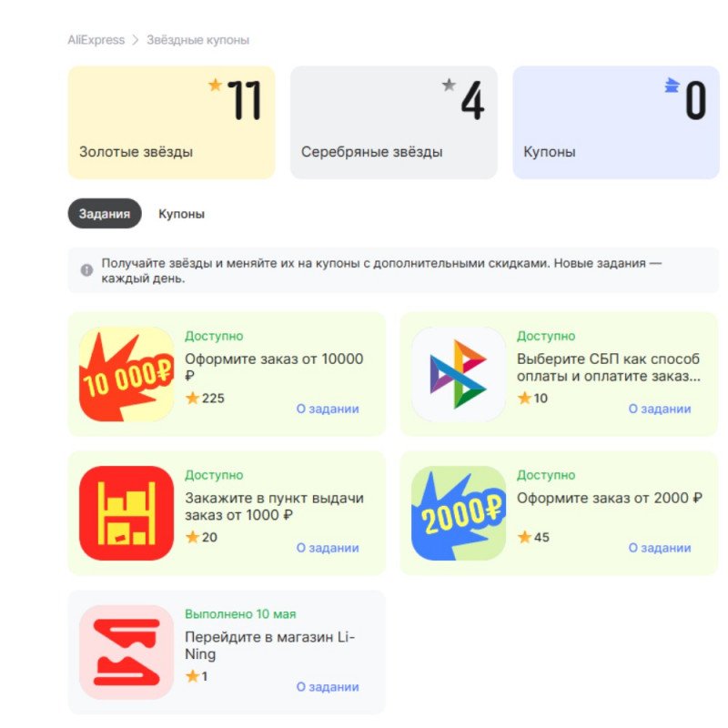Open О задании for the Li-Ning store task
This screenshot has height=728, width=728.
point(328,687)
